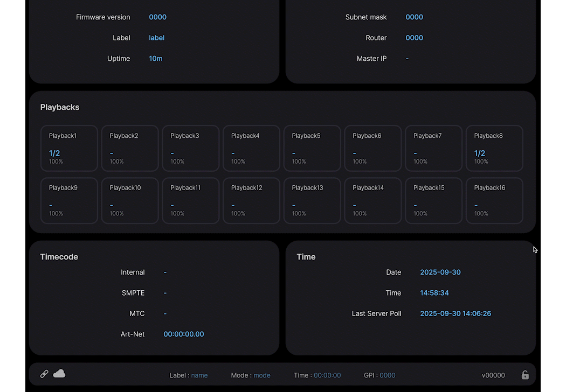Click the cloud status icon

click(x=59, y=374)
